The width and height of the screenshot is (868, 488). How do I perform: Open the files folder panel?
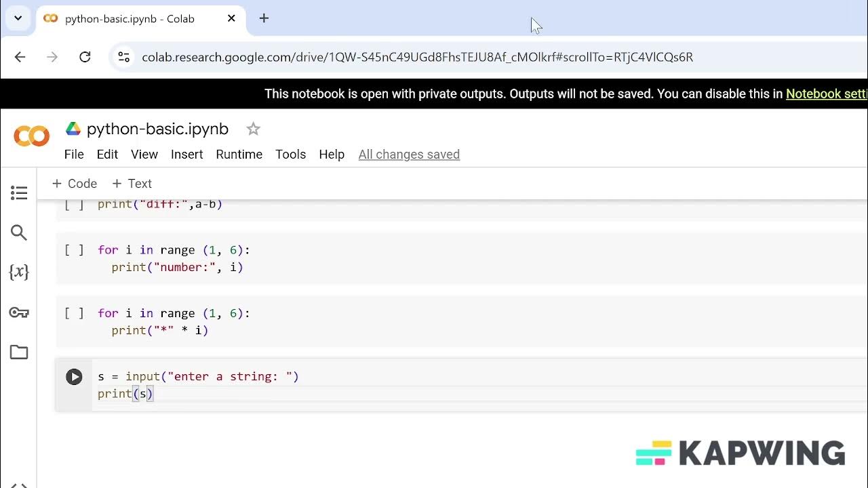(x=19, y=352)
